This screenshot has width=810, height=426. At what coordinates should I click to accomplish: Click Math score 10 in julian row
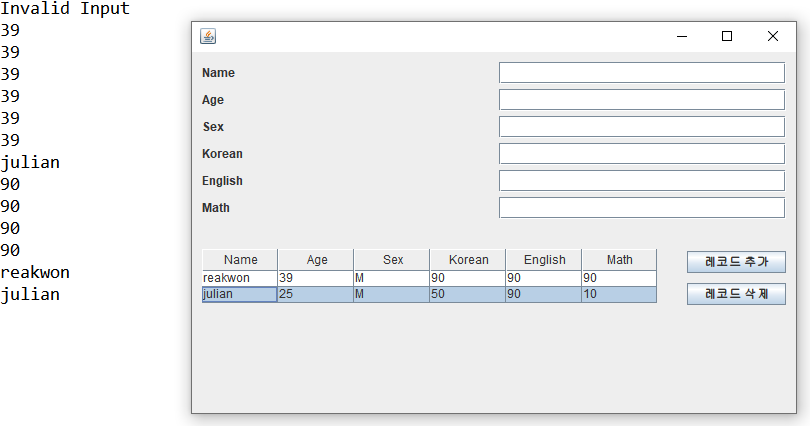coord(619,294)
